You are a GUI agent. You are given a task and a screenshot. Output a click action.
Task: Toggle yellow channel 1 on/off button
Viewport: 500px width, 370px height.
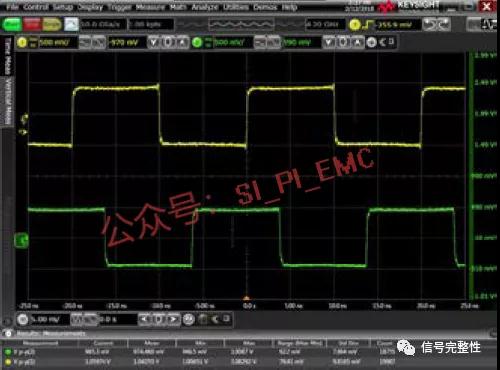[x=22, y=42]
